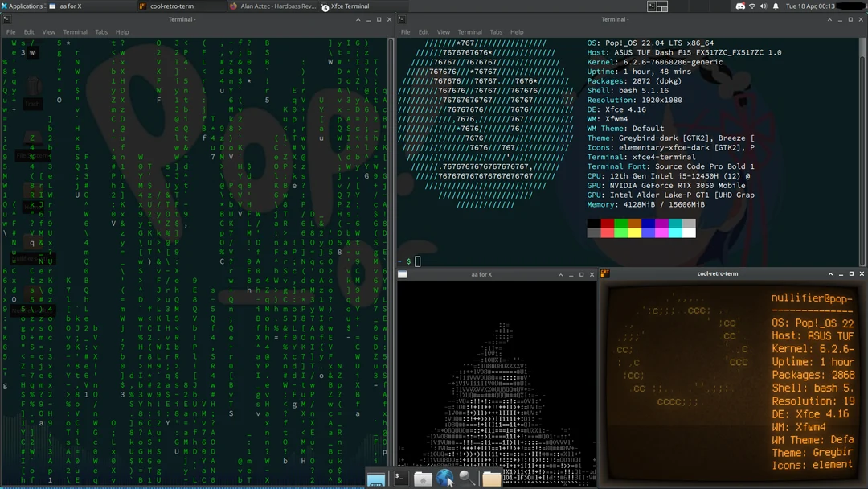Click the blue display icon in the dock
Image resolution: width=868 pixels, height=489 pixels.
point(375,478)
